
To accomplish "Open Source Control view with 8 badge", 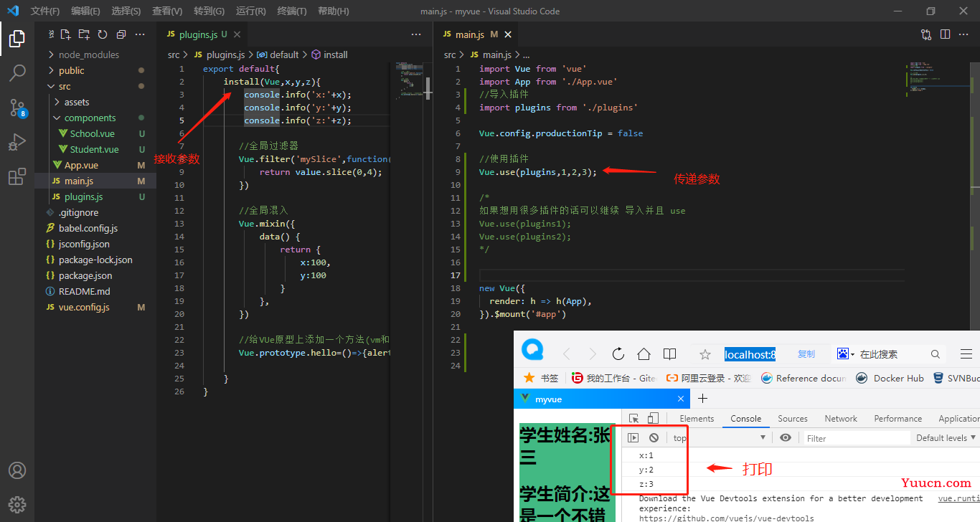I will coord(17,108).
